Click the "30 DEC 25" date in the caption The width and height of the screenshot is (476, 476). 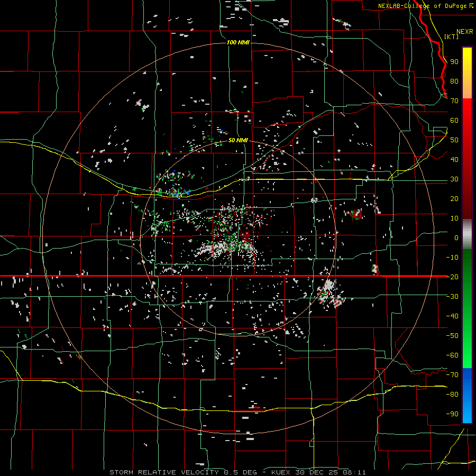[317, 472]
